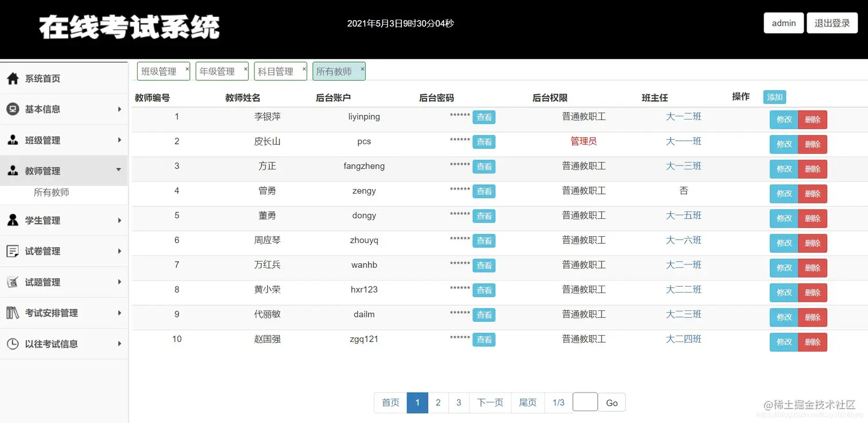Close the 所有教师 tab
The image size is (868, 423).
coord(362,69)
